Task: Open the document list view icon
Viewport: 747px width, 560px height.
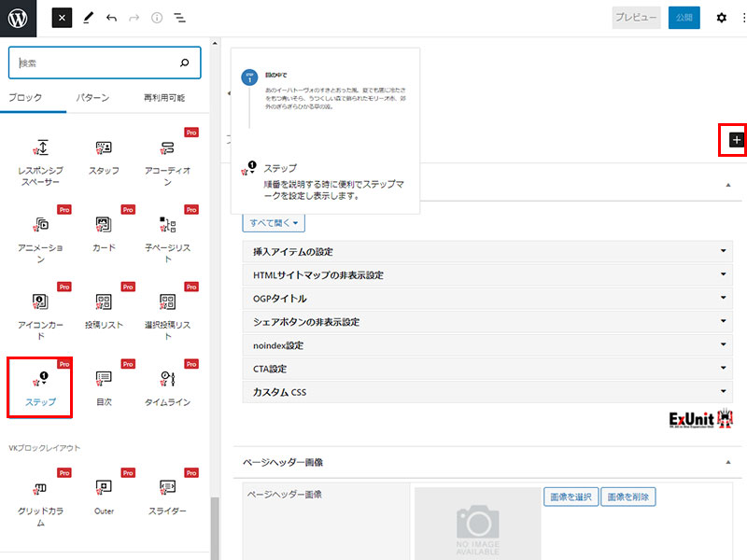Action: tap(179, 18)
